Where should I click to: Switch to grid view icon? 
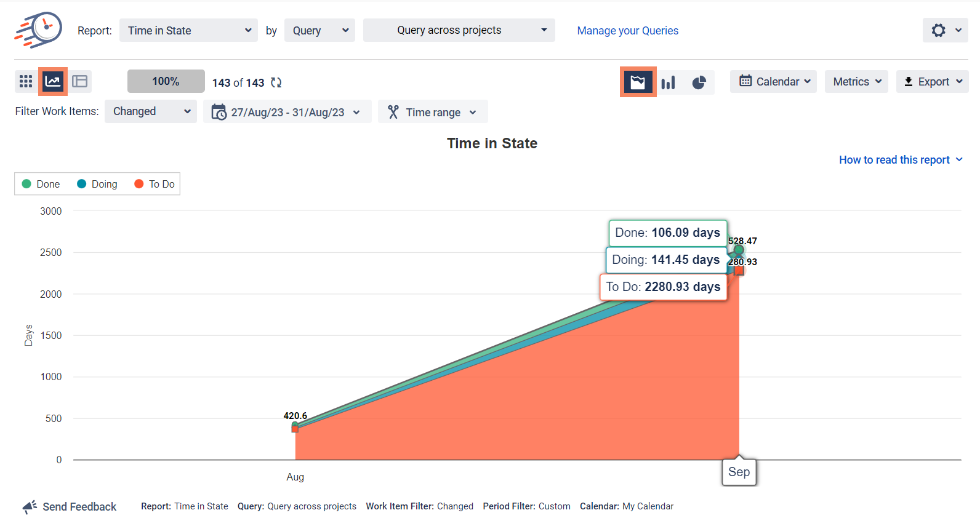tap(26, 81)
